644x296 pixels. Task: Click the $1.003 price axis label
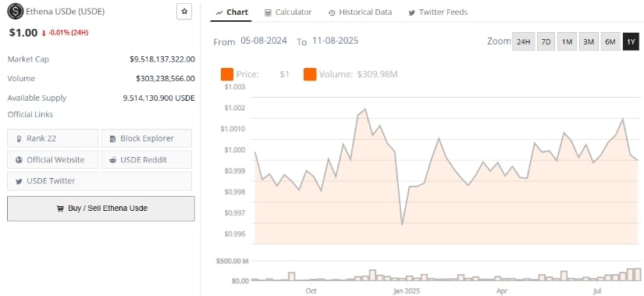234,87
